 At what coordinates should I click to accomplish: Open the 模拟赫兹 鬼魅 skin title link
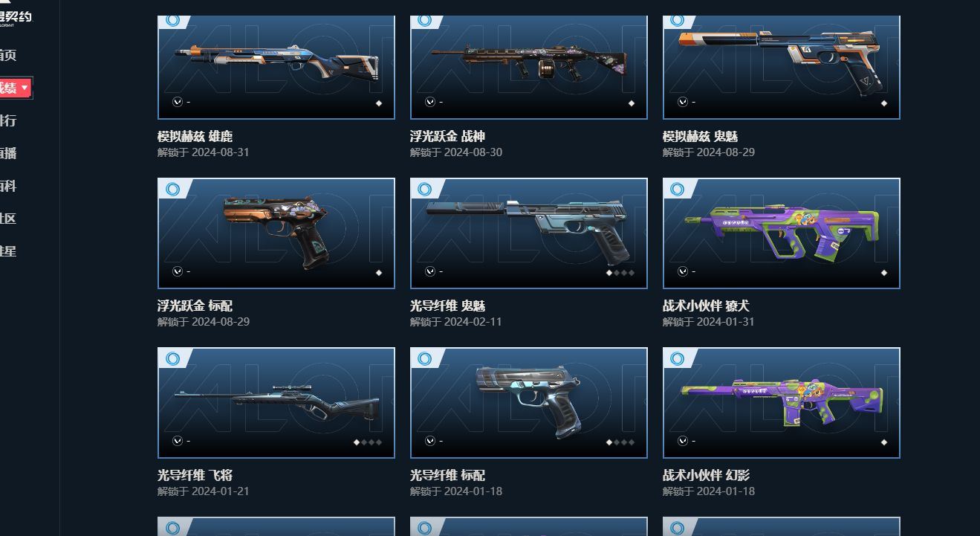tap(701, 136)
